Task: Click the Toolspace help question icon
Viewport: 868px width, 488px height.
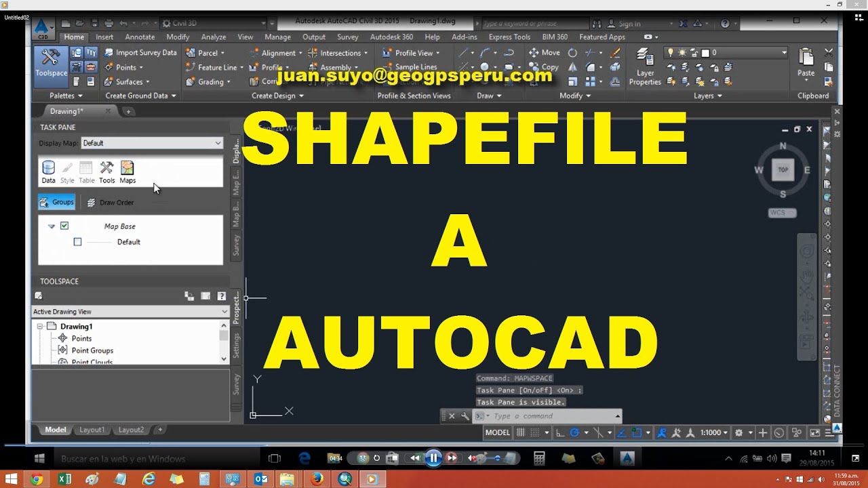Action: click(221, 296)
